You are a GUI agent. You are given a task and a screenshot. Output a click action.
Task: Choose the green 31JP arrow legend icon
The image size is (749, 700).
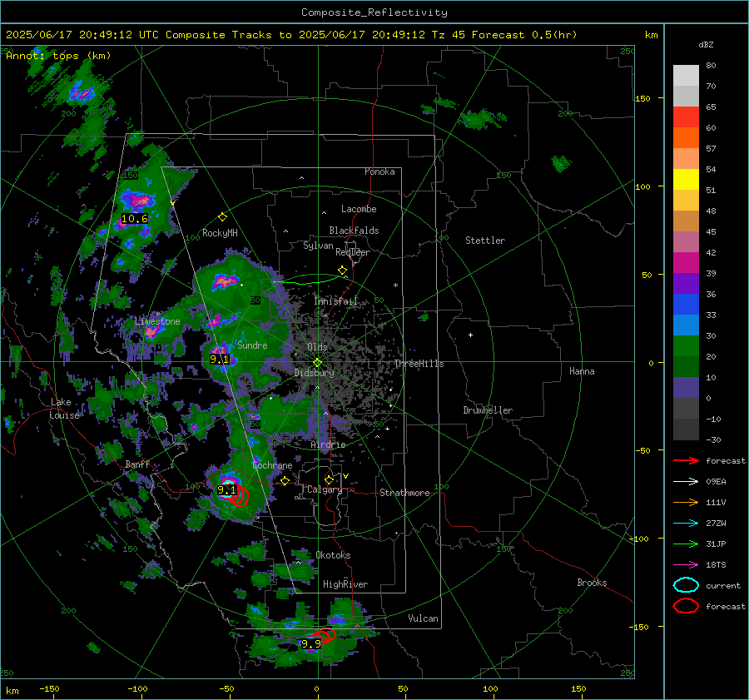click(686, 544)
